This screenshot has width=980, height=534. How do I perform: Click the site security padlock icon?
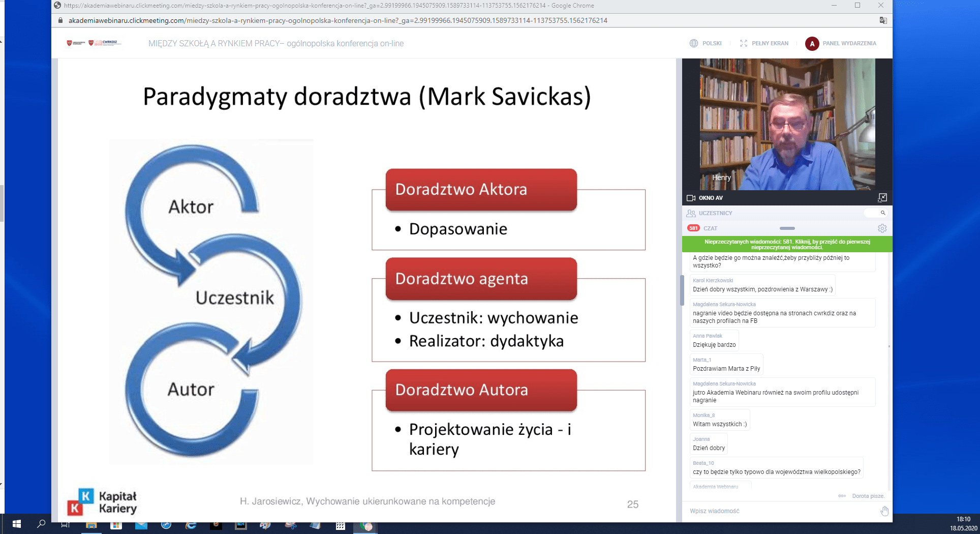pyautogui.click(x=60, y=20)
